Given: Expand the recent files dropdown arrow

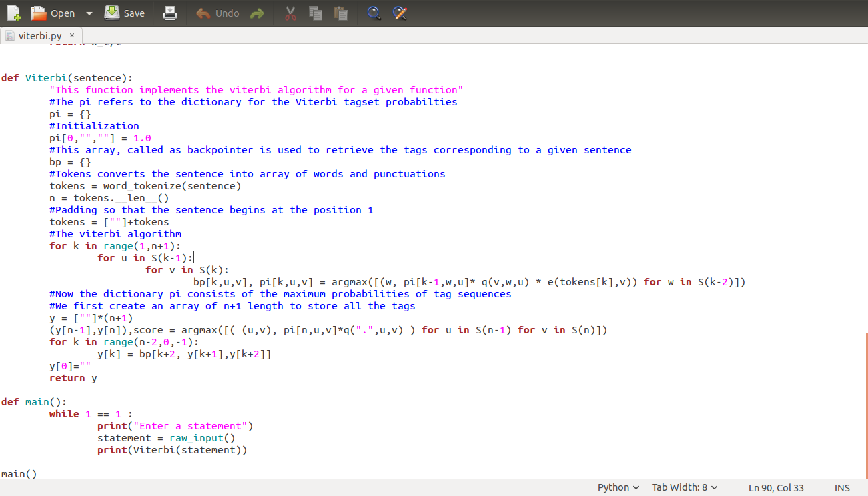Looking at the screenshot, I should click(89, 13).
